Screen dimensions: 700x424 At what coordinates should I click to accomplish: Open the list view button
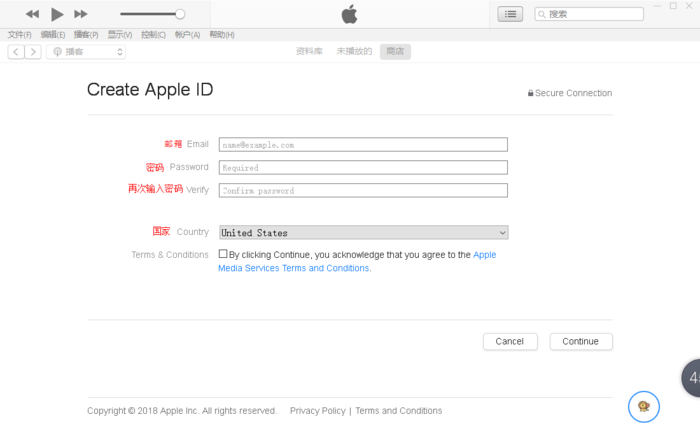(510, 14)
